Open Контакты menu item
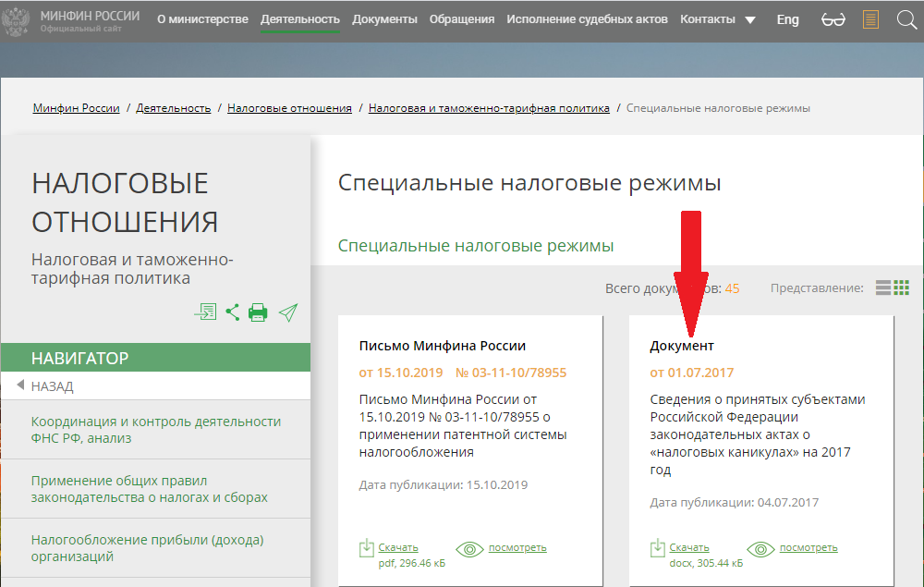The width and height of the screenshot is (924, 587). point(708,19)
